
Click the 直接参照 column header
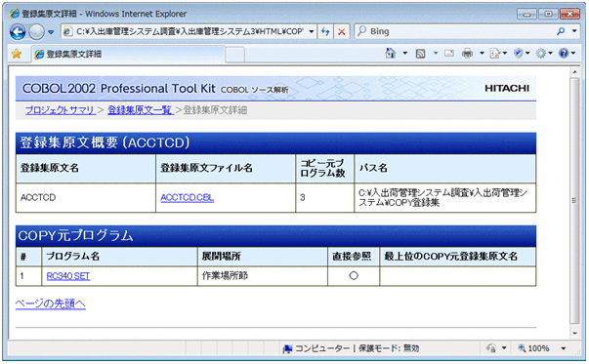354,257
